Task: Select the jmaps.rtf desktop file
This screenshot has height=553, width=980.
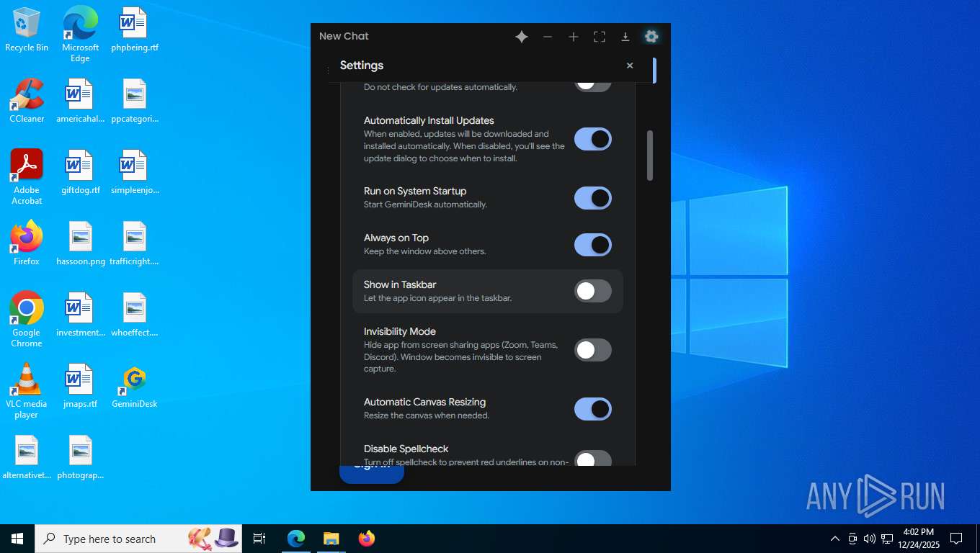Action: coord(80,387)
